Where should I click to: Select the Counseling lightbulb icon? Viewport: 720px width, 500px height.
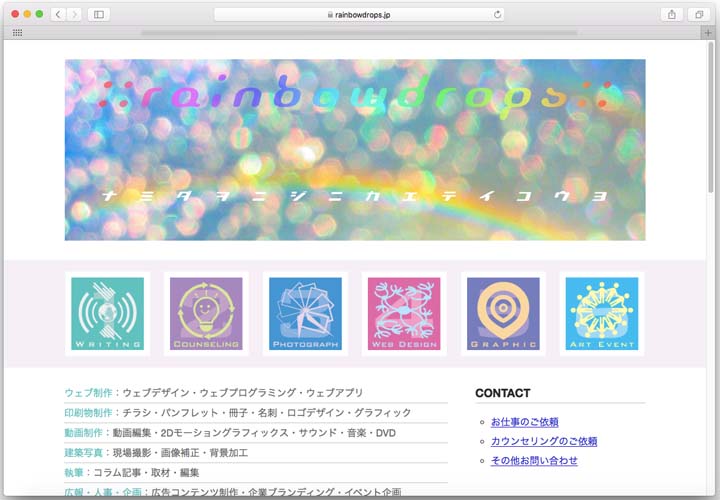[206, 313]
